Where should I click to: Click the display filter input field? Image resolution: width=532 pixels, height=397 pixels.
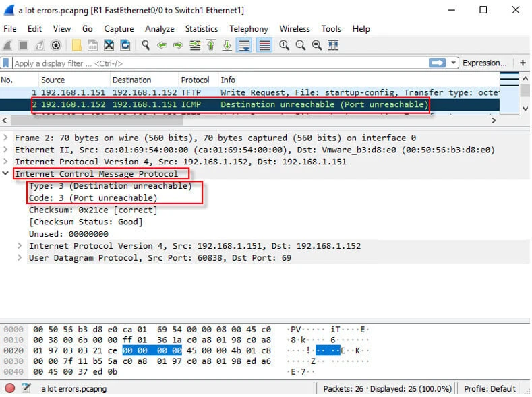pos(216,63)
